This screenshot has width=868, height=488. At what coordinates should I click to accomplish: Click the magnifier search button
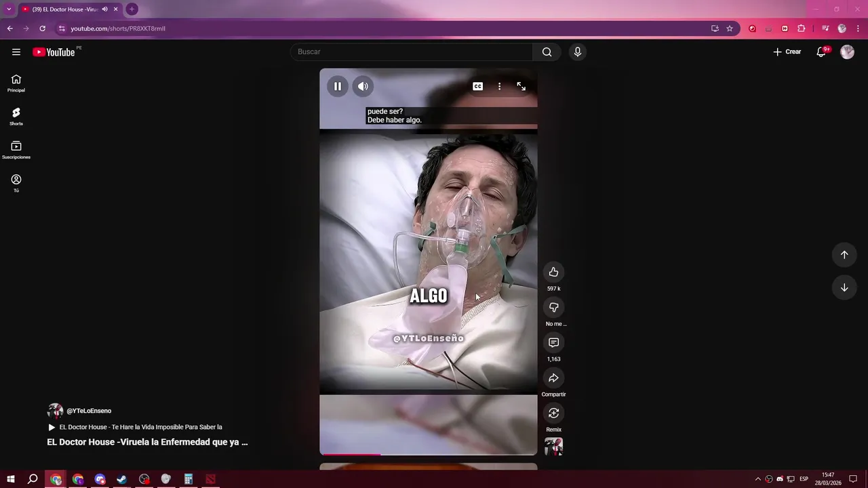click(547, 52)
